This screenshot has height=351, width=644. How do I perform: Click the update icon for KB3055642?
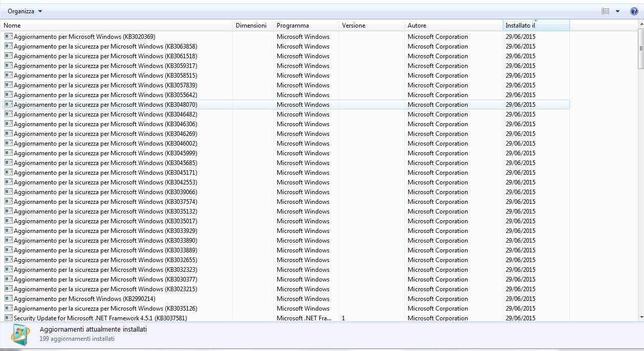[8, 95]
